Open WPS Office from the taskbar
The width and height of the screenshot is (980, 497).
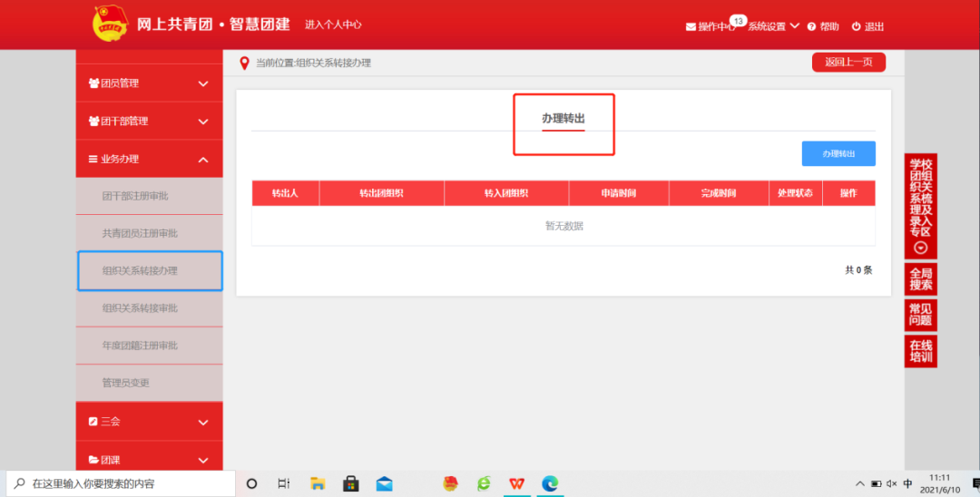click(516, 483)
